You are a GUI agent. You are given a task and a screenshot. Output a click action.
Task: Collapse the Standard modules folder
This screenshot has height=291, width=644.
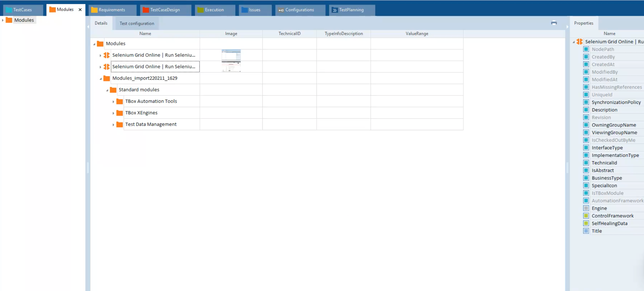pos(107,90)
